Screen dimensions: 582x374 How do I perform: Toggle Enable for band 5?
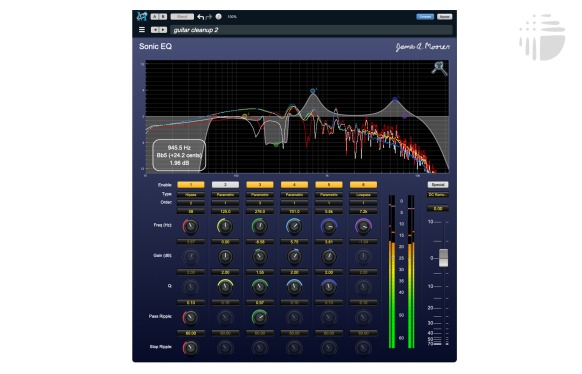[x=329, y=185]
